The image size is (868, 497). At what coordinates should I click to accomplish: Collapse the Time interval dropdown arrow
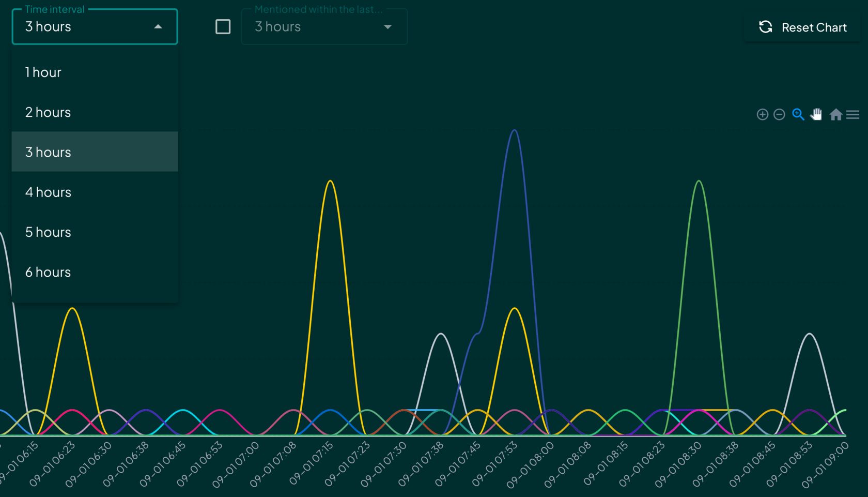pos(158,26)
